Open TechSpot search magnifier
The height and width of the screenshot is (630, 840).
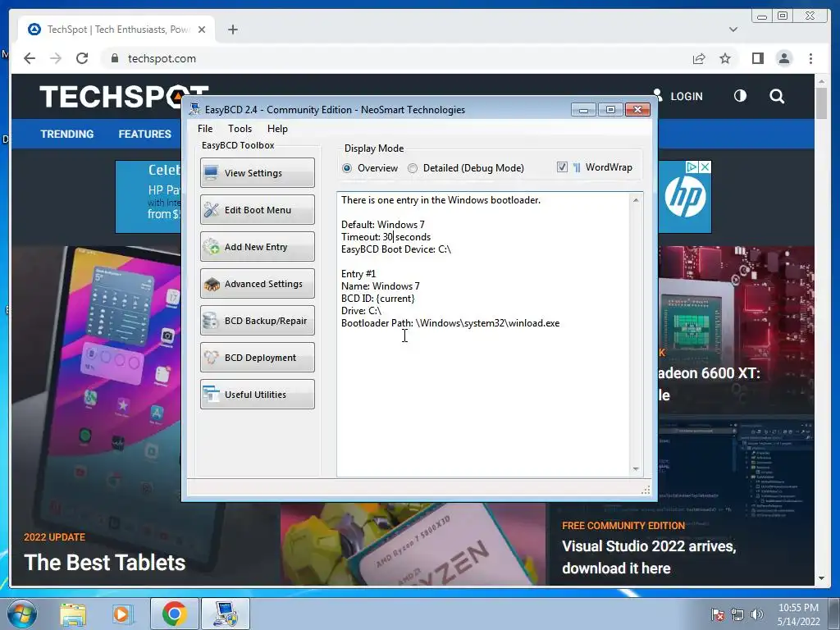[x=777, y=96]
